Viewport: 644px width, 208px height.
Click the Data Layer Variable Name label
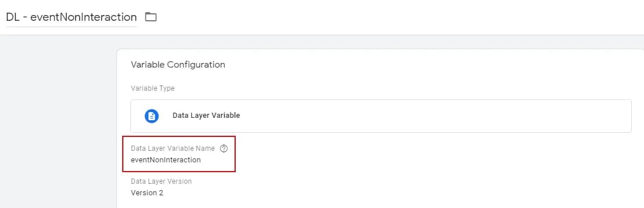pyautogui.click(x=173, y=148)
